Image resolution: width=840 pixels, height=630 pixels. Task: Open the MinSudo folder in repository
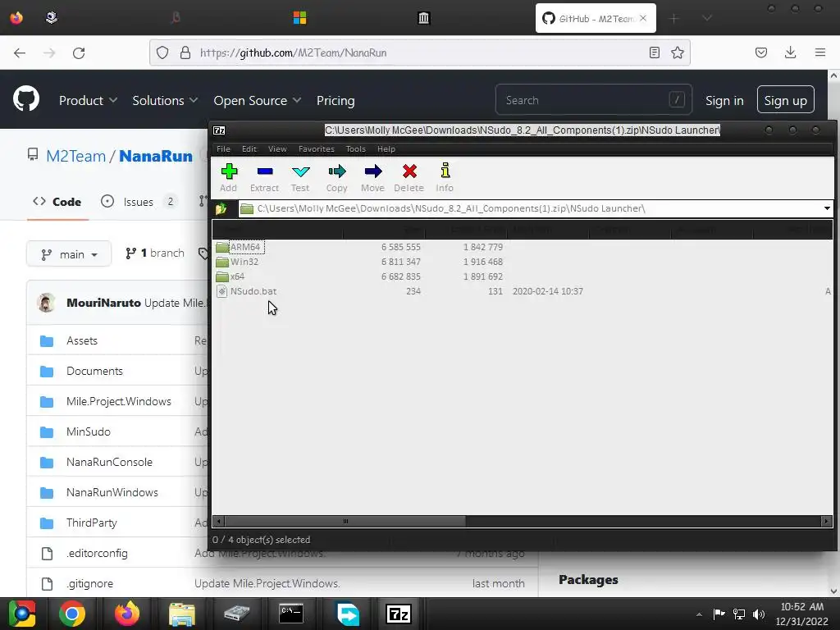point(89,431)
